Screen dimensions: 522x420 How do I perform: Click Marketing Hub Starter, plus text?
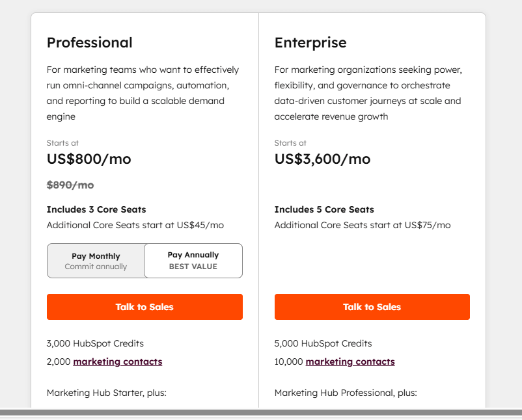[x=107, y=393]
